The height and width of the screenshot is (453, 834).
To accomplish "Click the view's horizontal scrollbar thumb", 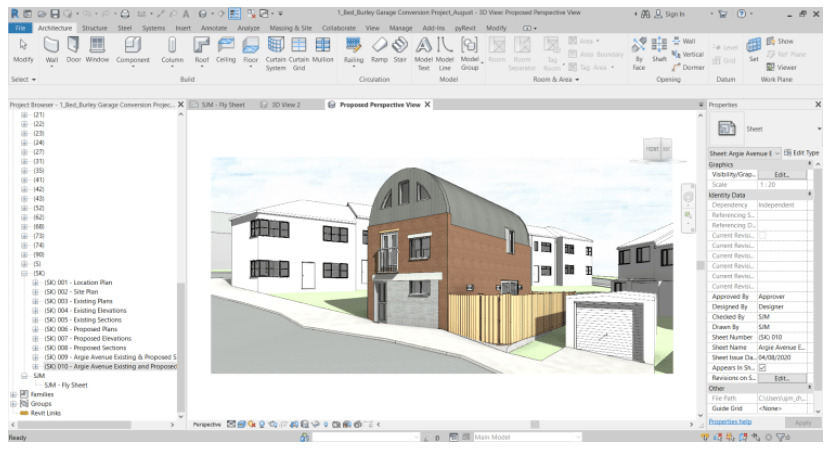I will tap(535, 424).
